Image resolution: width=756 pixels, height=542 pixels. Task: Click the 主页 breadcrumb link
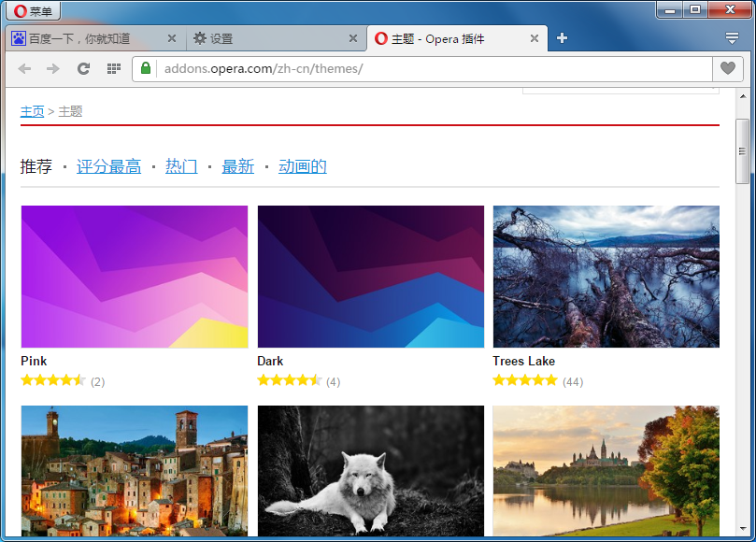[32, 110]
